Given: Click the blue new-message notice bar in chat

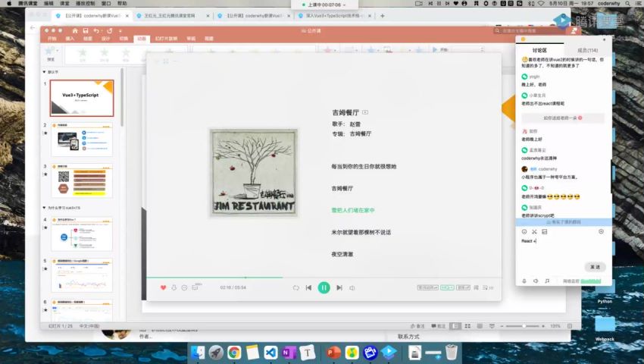Looking at the screenshot, I should click(563, 222).
